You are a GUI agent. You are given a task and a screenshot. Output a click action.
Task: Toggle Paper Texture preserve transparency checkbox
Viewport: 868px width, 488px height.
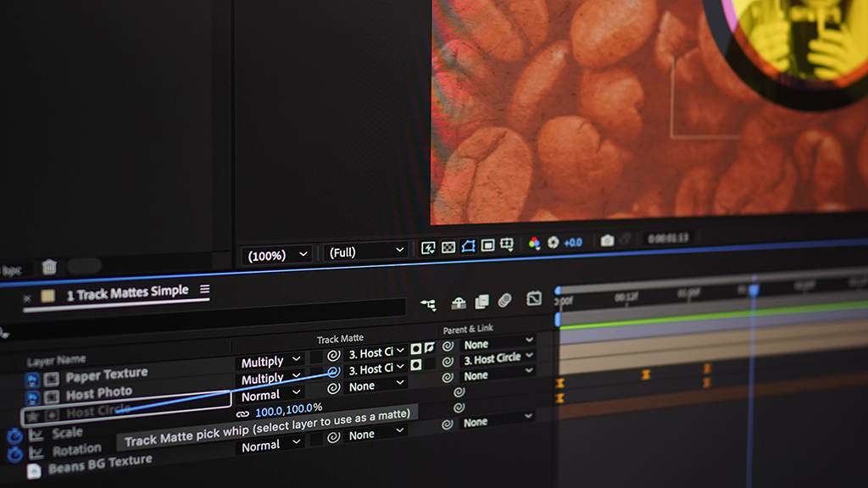(x=315, y=358)
